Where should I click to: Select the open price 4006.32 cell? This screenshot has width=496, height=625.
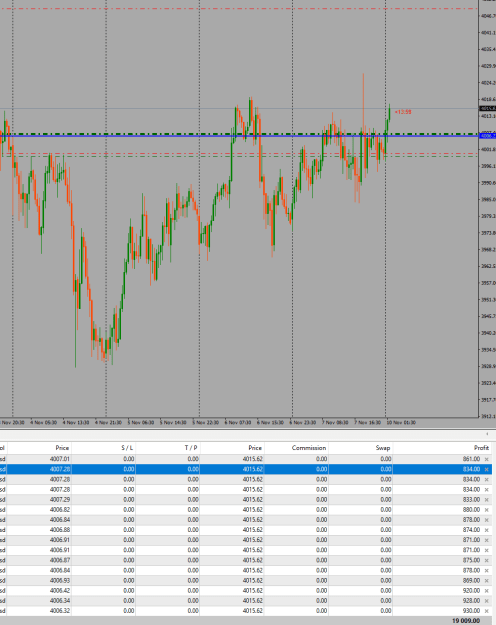60,611
